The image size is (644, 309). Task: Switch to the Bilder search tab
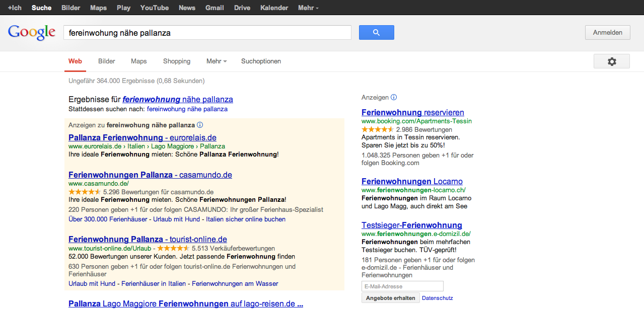point(107,61)
